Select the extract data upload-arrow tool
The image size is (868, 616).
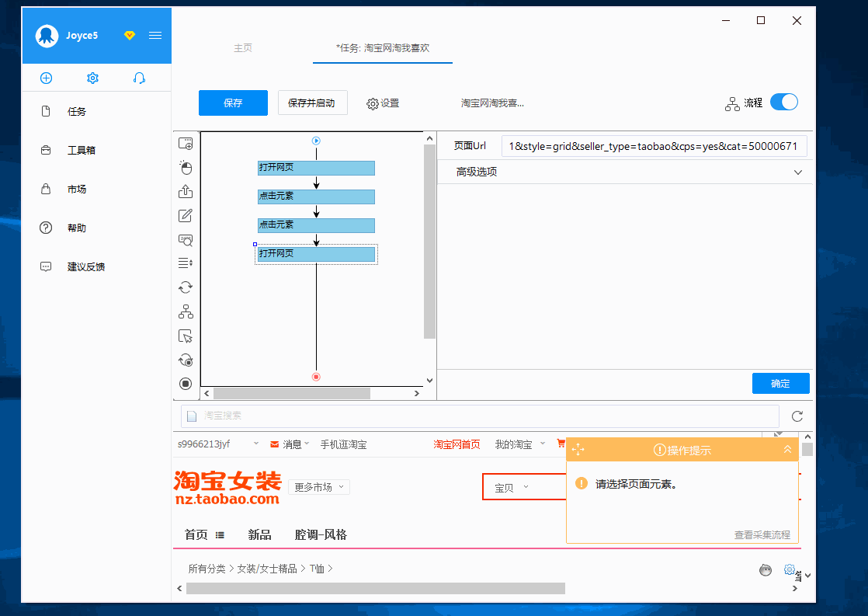tap(186, 191)
